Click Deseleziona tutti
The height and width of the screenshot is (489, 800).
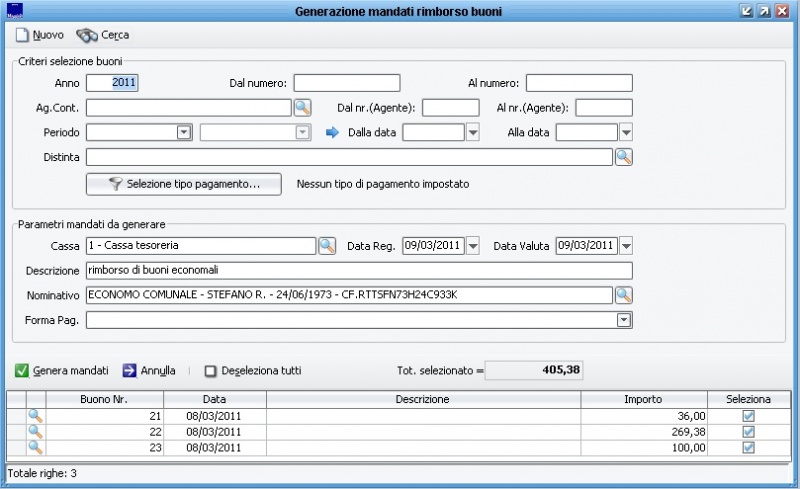point(253,371)
